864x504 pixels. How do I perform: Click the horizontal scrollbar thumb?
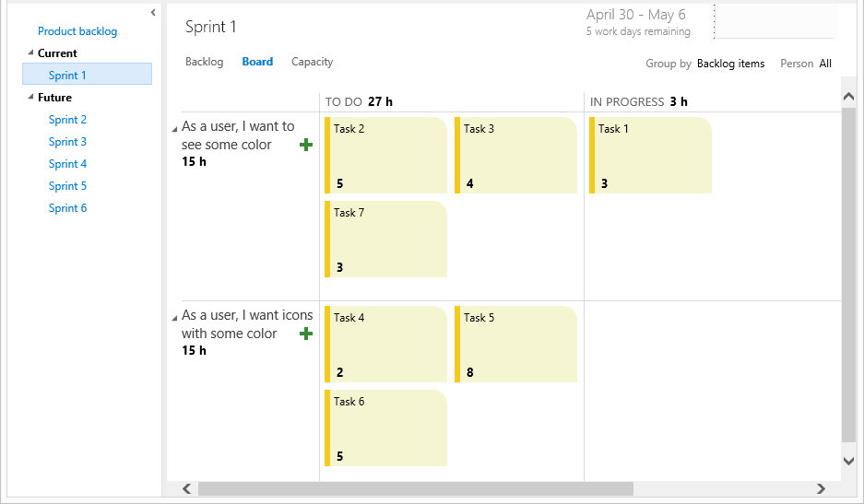pos(416,488)
